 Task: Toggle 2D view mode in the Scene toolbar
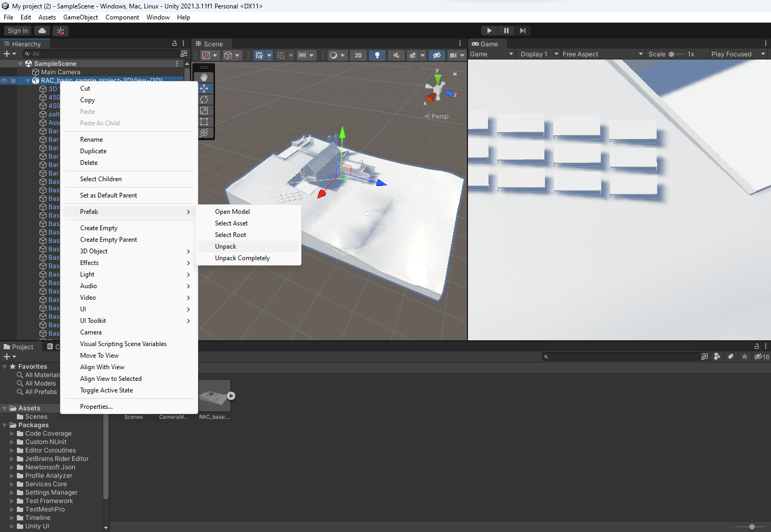[358, 55]
